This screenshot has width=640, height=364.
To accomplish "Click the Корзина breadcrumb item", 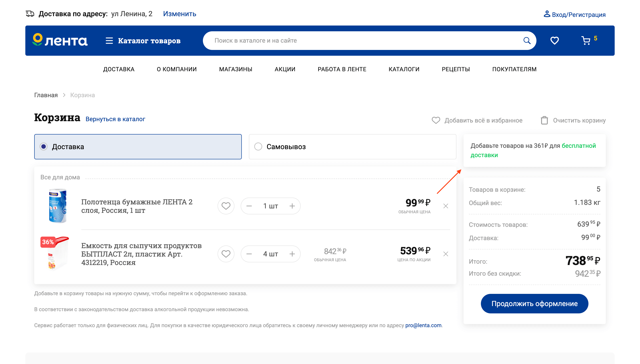I will tap(82, 95).
